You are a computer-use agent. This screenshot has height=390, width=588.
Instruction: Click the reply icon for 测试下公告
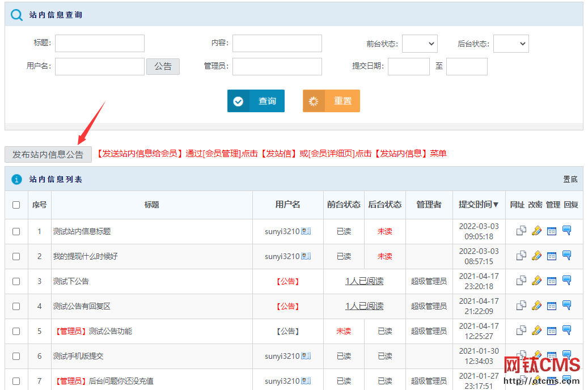568,281
